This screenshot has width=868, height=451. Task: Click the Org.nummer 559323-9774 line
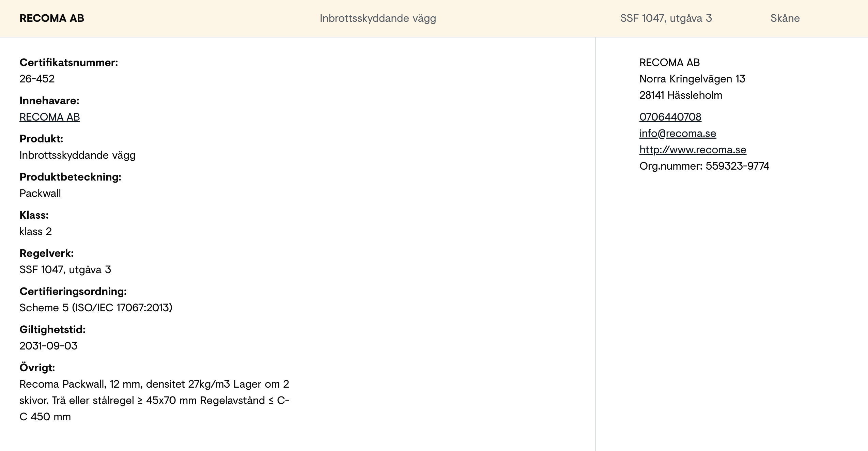point(704,166)
